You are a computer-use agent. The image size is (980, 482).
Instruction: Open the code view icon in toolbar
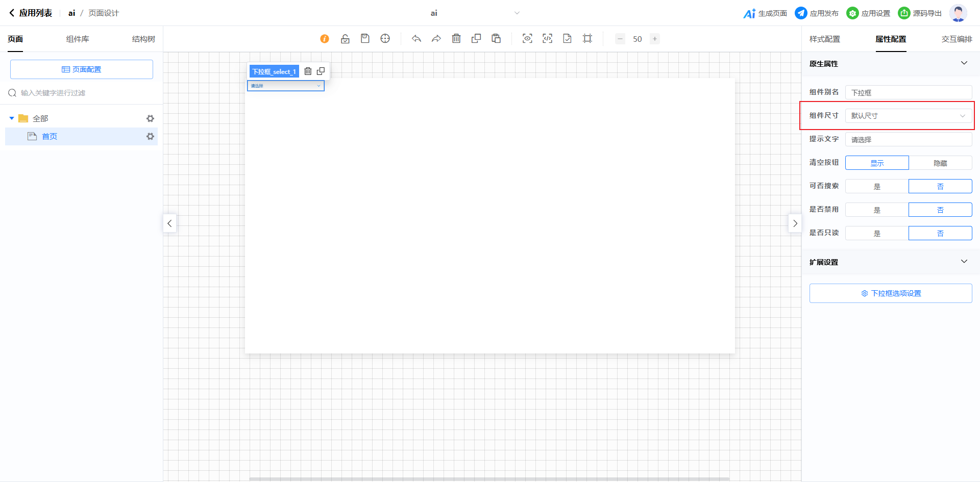(x=547, y=39)
